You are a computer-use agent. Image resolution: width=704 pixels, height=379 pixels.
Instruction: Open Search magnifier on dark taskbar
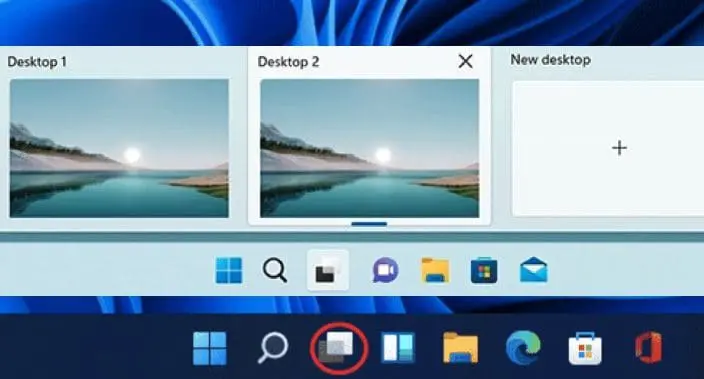[x=273, y=348]
